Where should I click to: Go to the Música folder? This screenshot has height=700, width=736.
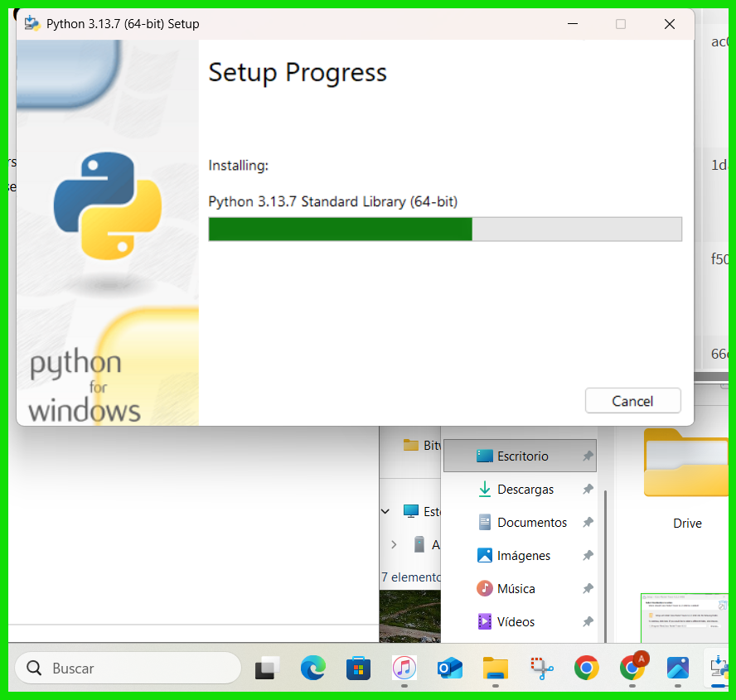pyautogui.click(x=516, y=589)
